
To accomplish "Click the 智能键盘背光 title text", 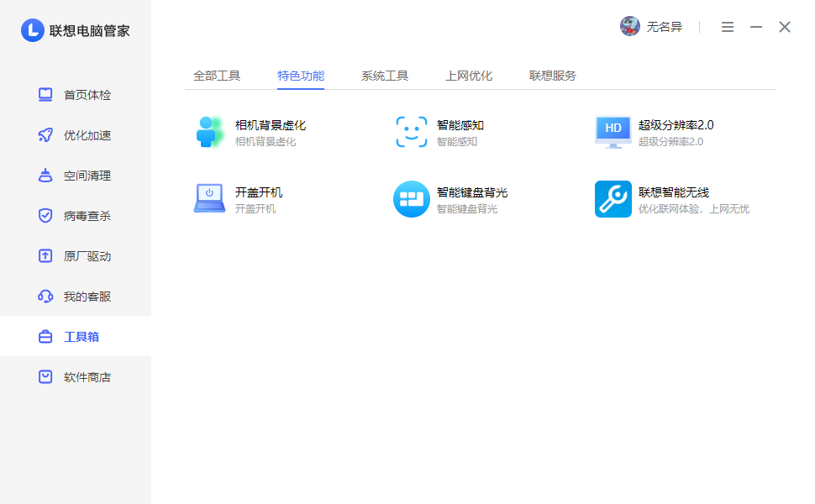I will (x=472, y=192).
